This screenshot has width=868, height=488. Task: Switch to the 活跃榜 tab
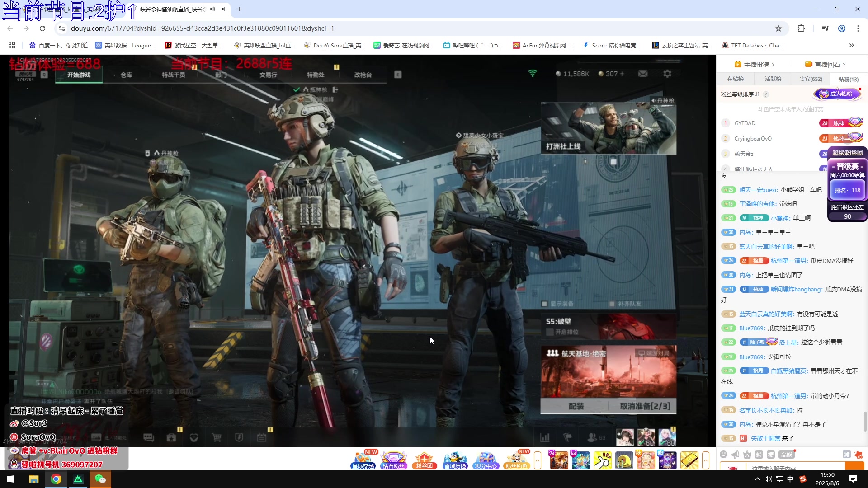(x=773, y=79)
